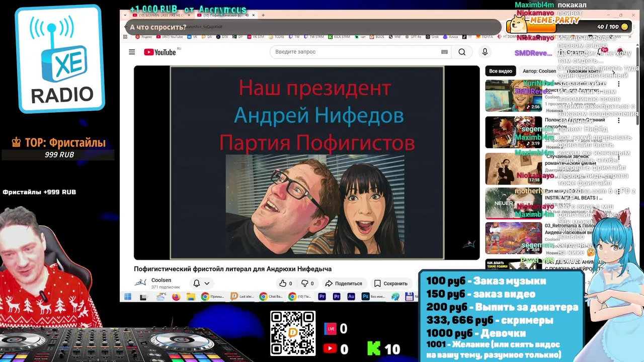Launch Firefox from the taskbar
Screen dimensions: 644x362
[176, 297]
